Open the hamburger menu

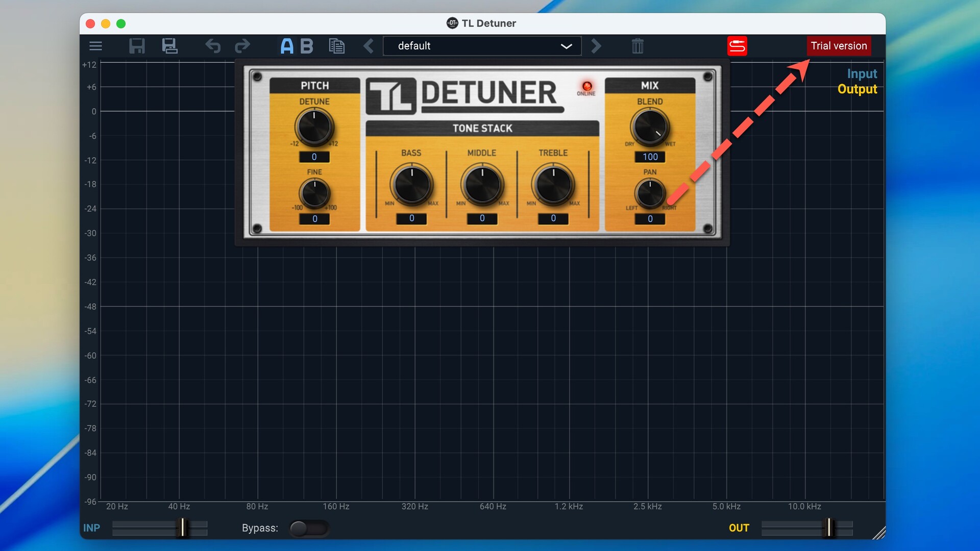[x=95, y=46]
